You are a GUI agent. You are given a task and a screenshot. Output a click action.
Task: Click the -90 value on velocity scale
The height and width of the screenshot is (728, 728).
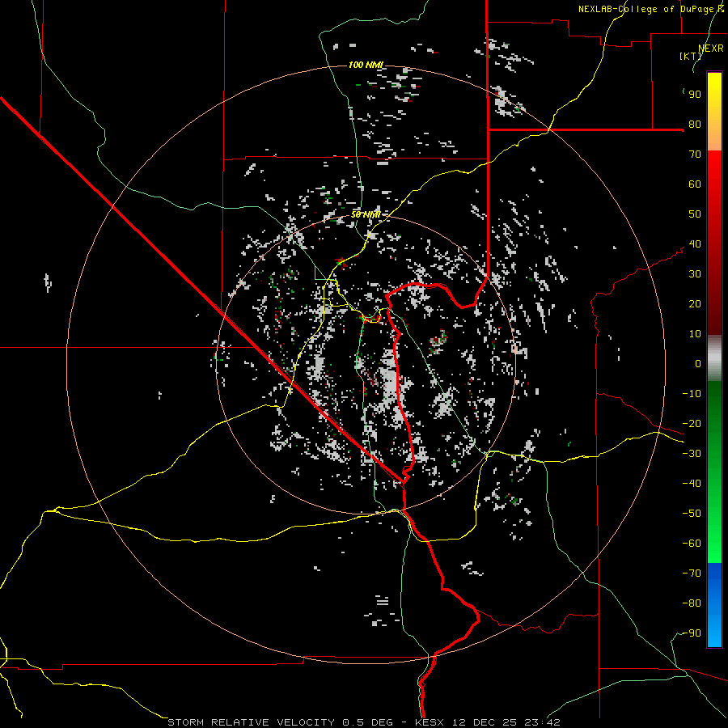[692, 633]
